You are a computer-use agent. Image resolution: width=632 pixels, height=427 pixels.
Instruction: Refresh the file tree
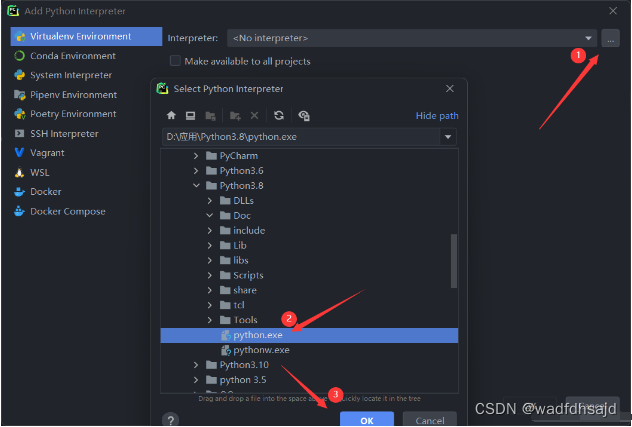pyautogui.click(x=279, y=116)
